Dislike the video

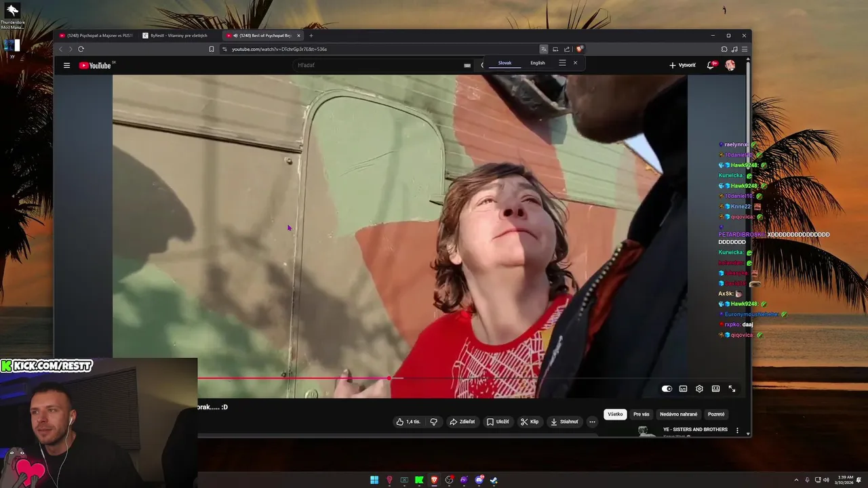[434, 422]
